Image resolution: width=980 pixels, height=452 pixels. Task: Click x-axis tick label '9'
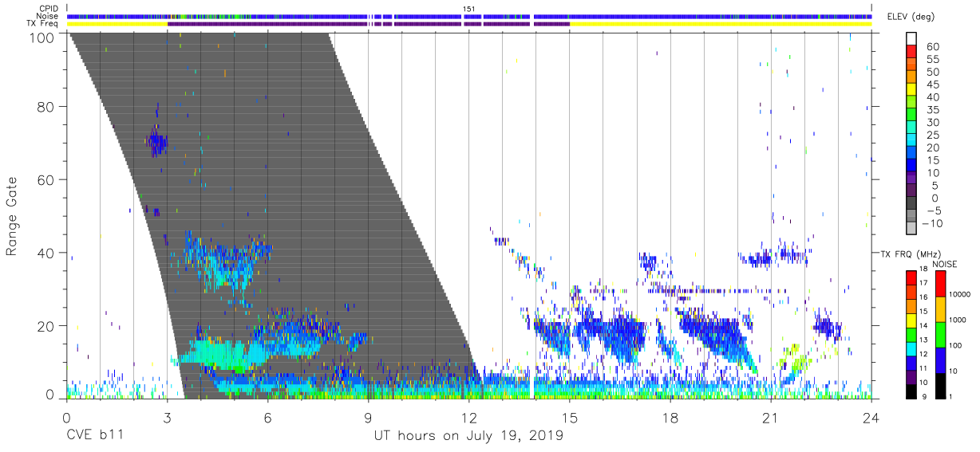369,418
